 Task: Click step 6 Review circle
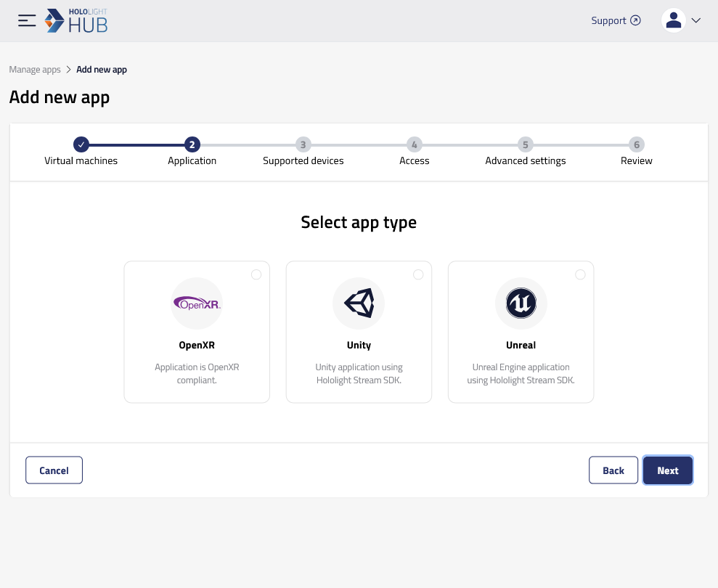pyautogui.click(x=637, y=144)
